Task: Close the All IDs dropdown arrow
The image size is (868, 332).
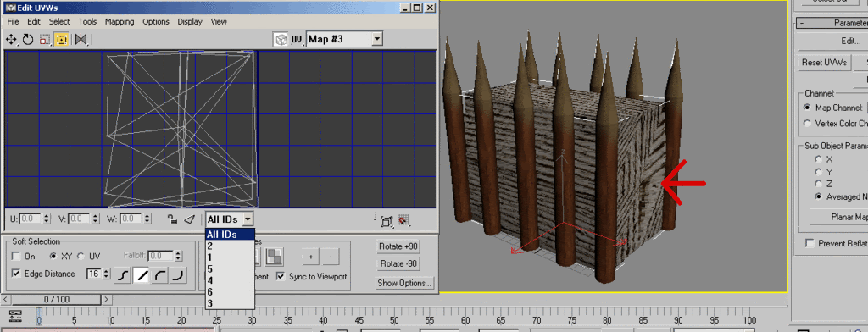Action: click(x=248, y=219)
